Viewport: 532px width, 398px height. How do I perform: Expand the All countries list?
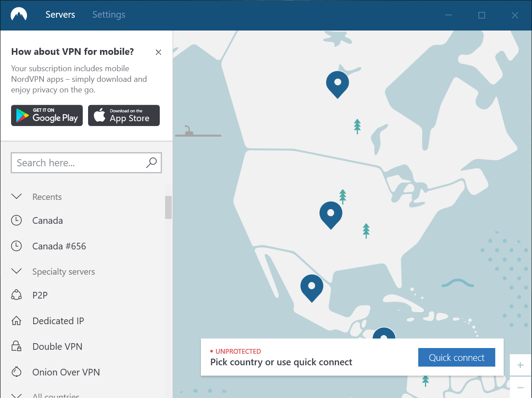[x=16, y=395]
